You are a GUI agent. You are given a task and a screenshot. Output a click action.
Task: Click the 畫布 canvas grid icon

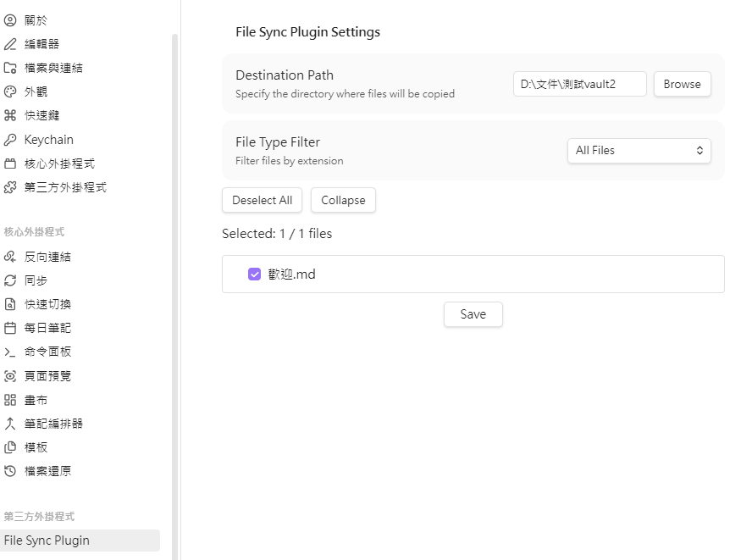pos(10,400)
